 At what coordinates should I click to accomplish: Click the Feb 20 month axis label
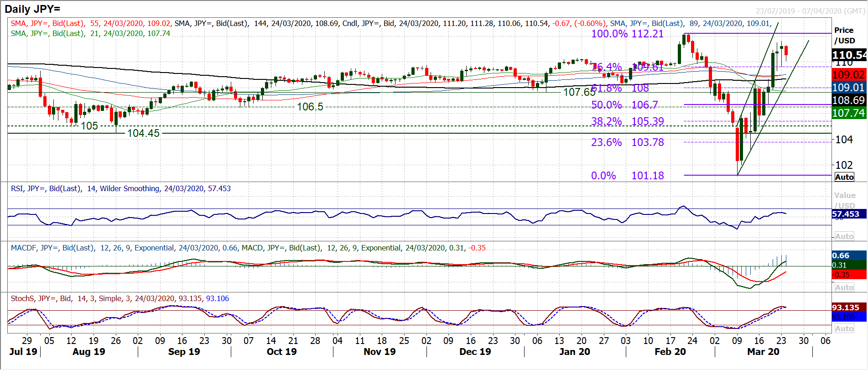(x=670, y=352)
